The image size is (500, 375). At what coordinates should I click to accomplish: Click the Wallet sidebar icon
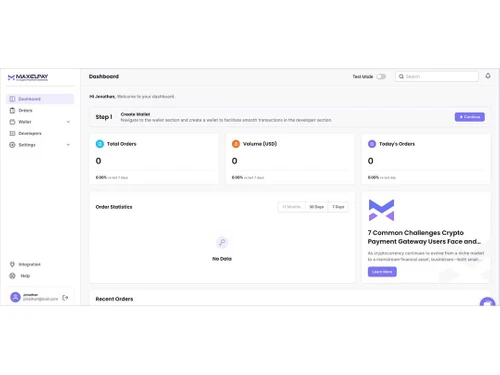point(12,122)
